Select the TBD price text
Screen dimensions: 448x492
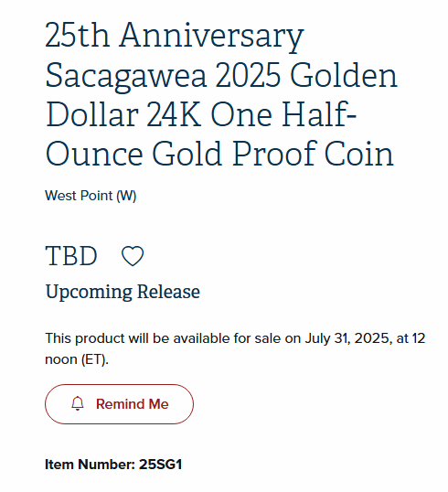(x=71, y=256)
